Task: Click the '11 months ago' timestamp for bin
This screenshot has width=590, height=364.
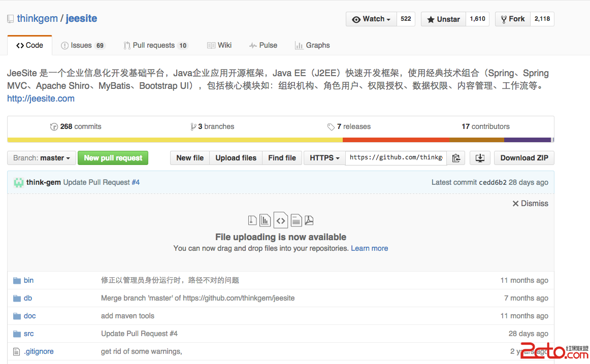Action: point(524,281)
